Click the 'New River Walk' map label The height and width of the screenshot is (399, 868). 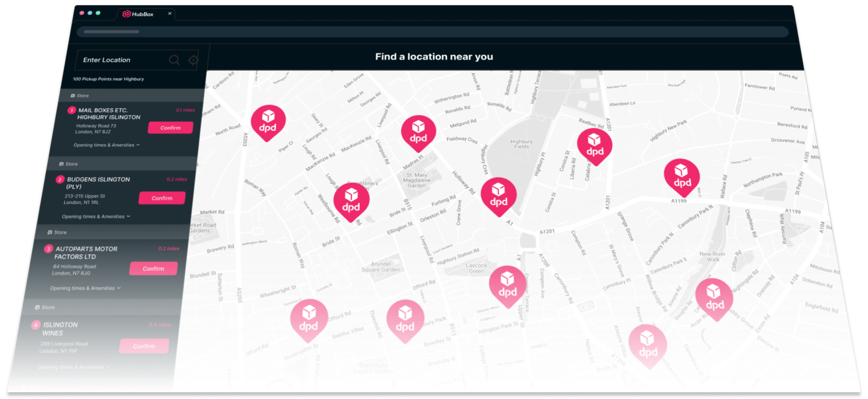pyautogui.click(x=712, y=257)
